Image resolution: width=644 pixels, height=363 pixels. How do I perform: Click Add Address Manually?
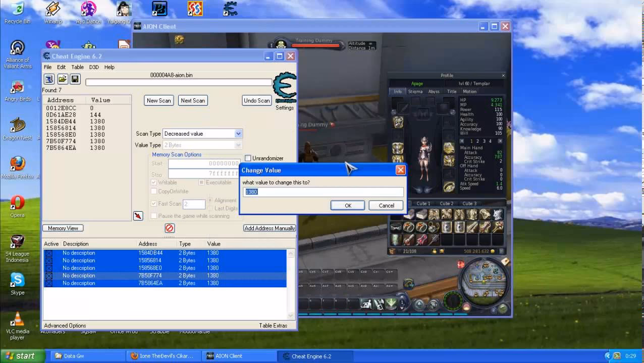[x=270, y=228]
